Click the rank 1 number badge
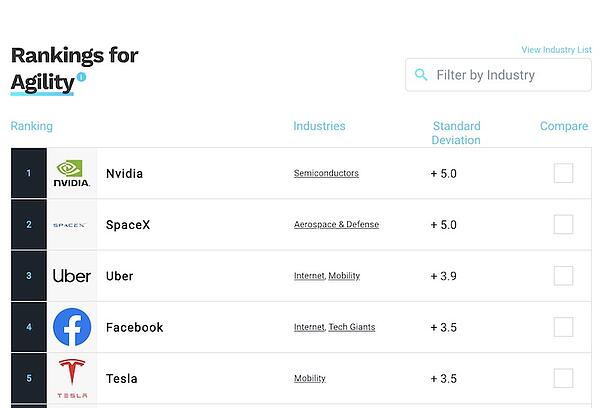The image size is (600, 408). [x=29, y=173]
